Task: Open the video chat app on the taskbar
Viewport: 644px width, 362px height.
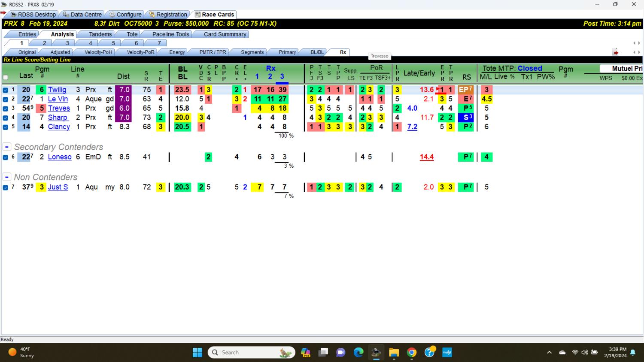Action: [341, 353]
